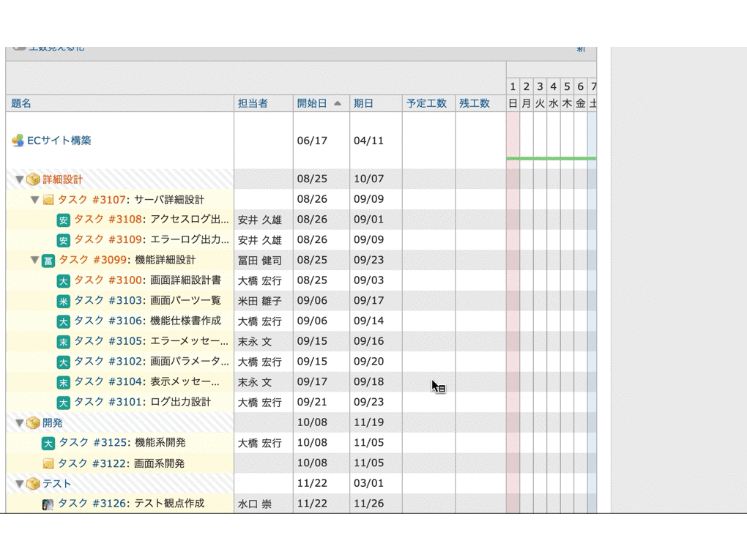Sort by 担当者 column header
Screen dimensions: 747x560
pos(253,103)
